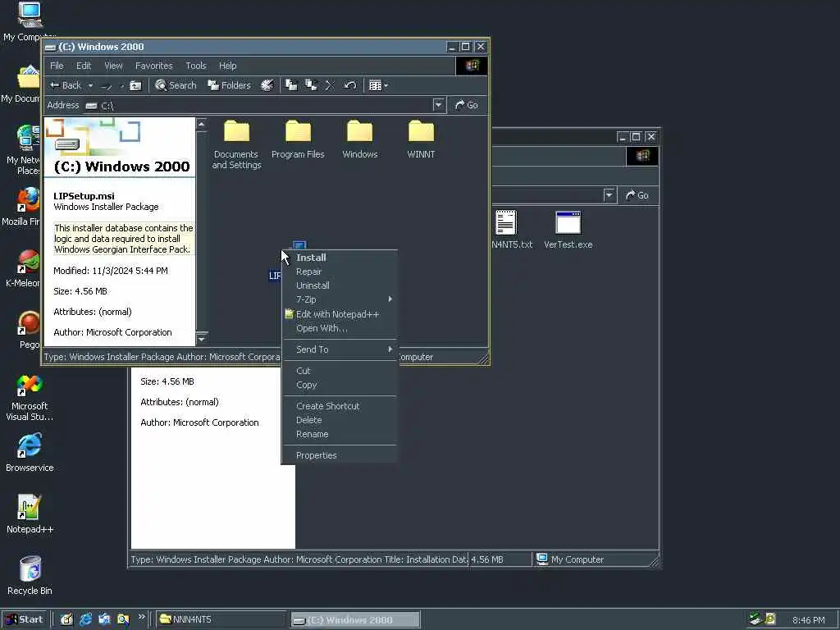Select the Windows folder icon
This screenshot has height=630, width=840.
(x=359, y=139)
